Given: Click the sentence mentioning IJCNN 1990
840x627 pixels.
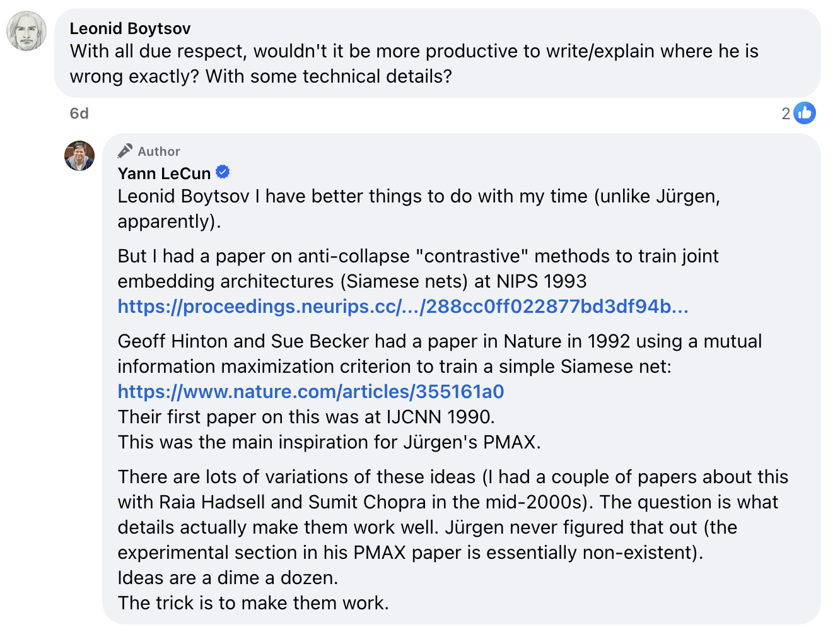Looking at the screenshot, I should [306, 417].
